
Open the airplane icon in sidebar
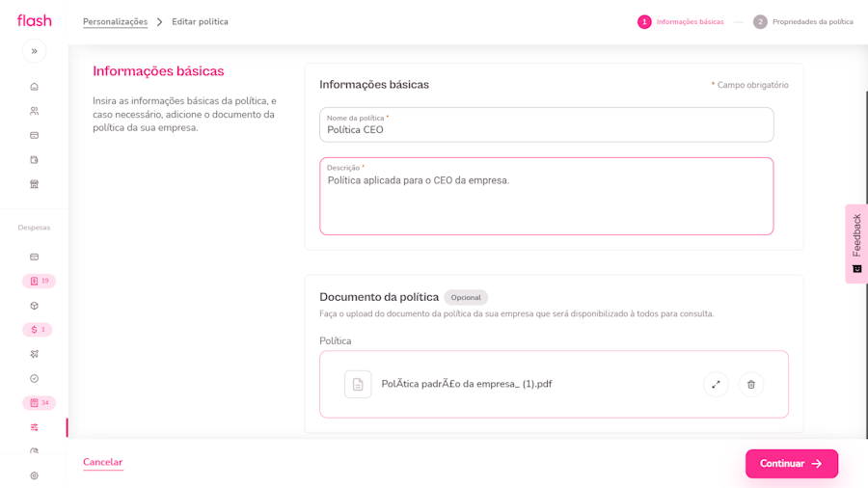coord(34,354)
